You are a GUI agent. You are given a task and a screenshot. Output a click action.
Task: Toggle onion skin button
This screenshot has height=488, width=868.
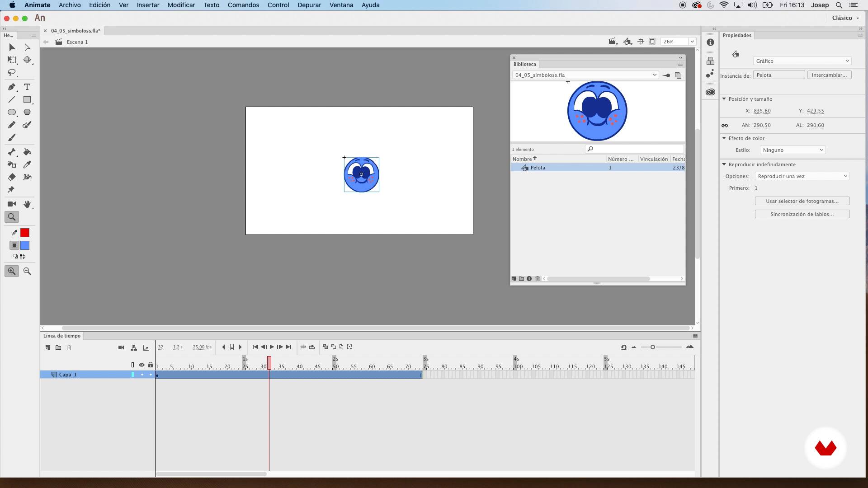tap(325, 347)
